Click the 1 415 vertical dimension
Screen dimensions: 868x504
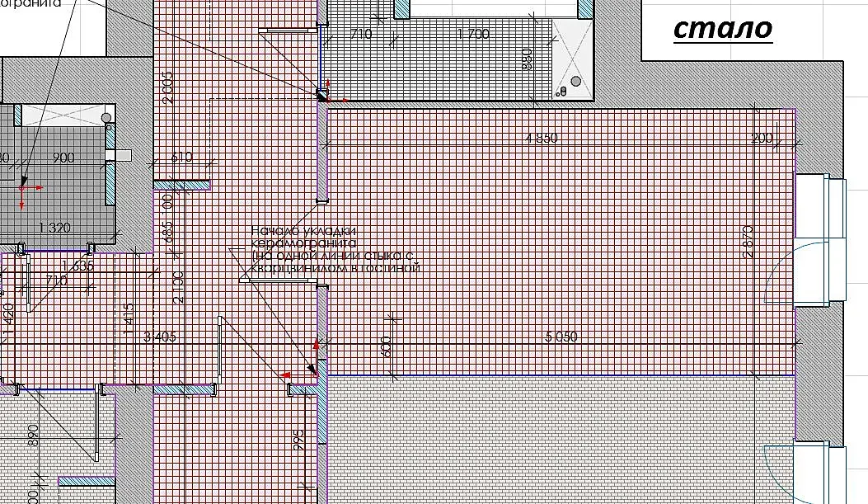click(x=129, y=319)
